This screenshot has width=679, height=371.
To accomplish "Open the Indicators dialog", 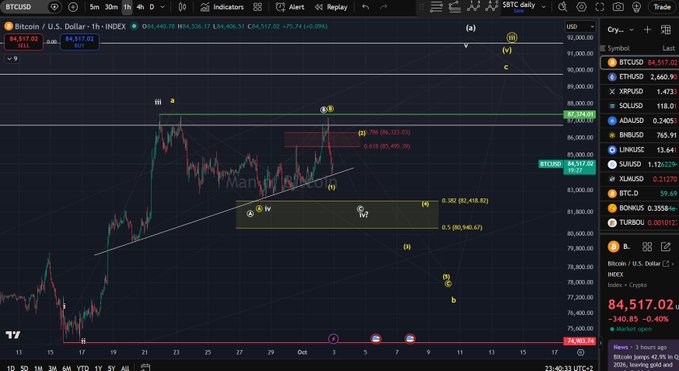I will [222, 7].
